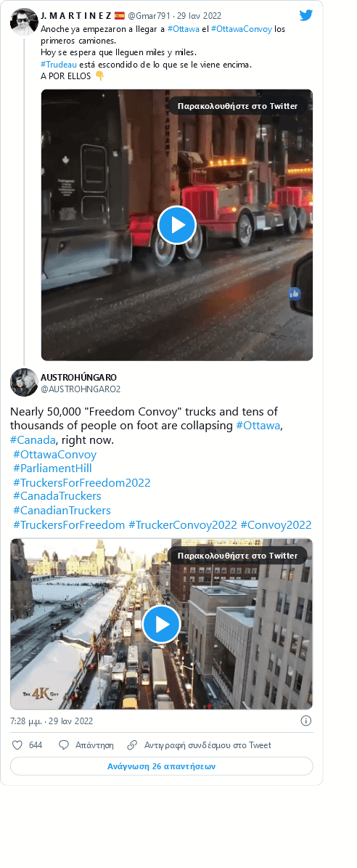Screen dimensions: 357x868
Task: Like the tweet with heart icon
Action: [x=17, y=745]
